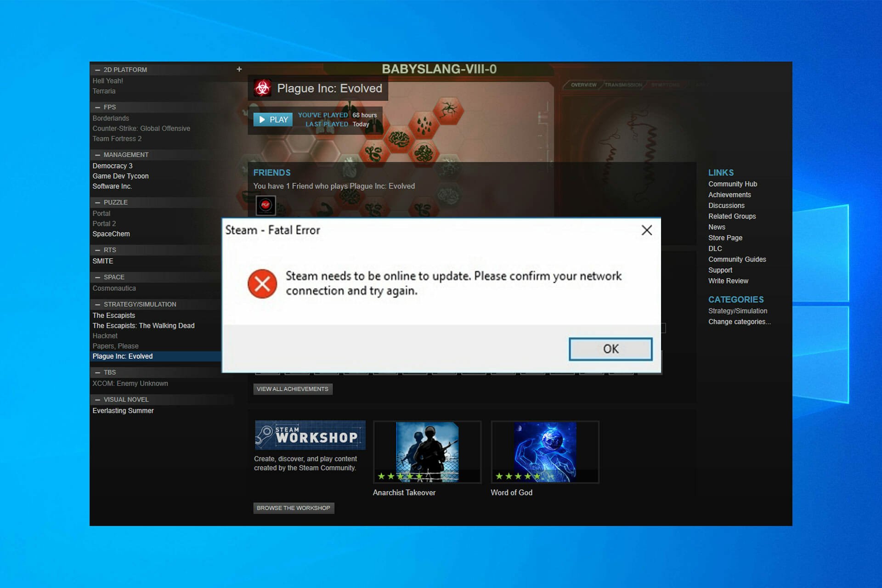Image resolution: width=882 pixels, height=588 pixels.
Task: Select Papers, Please in the library
Action: click(115, 346)
